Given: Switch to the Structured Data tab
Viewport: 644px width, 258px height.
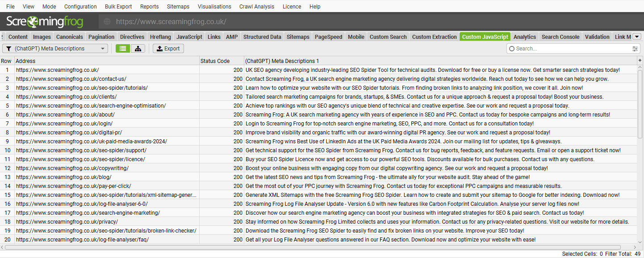Looking at the screenshot, I should pos(262,37).
